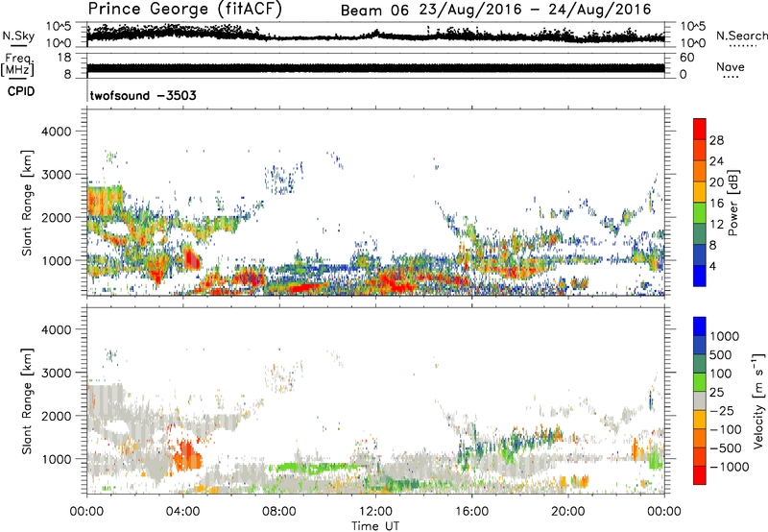Click the 'Power [dB]' color bar label
This screenshot has height=532, width=768.
pyautogui.click(x=732, y=203)
